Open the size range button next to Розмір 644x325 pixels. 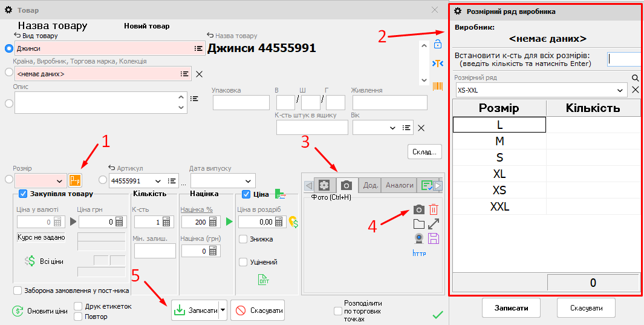[x=75, y=180]
